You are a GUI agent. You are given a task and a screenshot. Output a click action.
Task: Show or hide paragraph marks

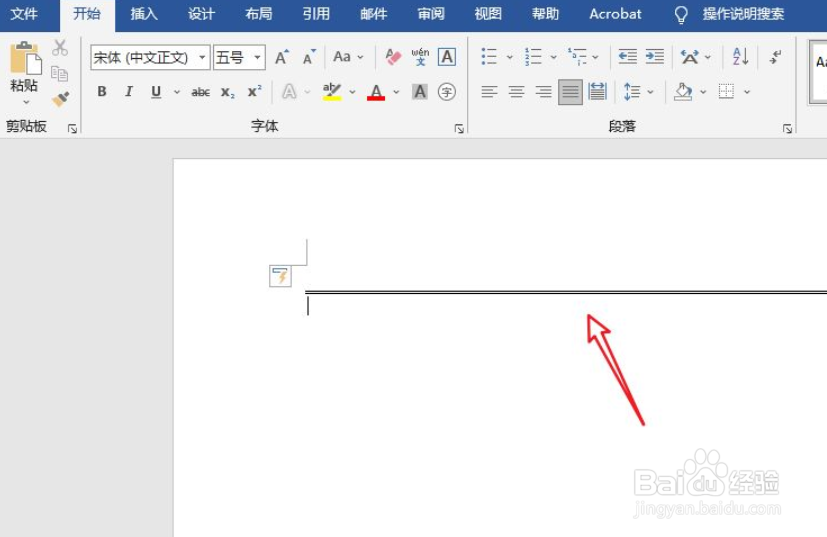click(x=775, y=56)
